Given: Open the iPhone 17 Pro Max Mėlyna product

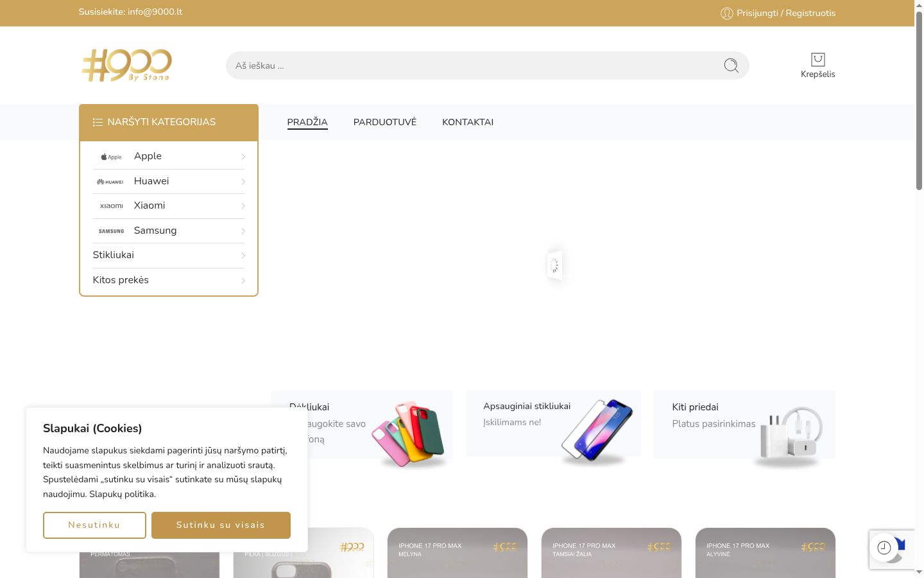Looking at the screenshot, I should 457,553.
